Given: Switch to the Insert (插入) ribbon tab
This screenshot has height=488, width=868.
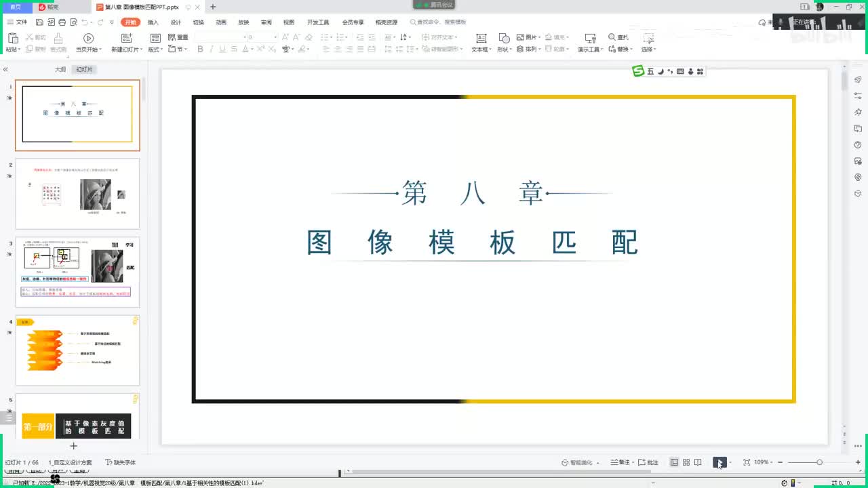Looking at the screenshot, I should (153, 22).
